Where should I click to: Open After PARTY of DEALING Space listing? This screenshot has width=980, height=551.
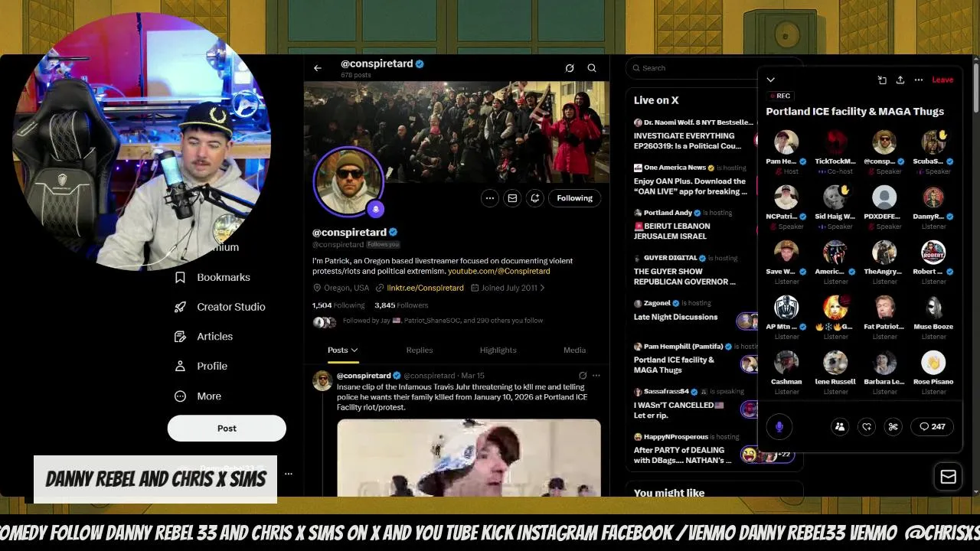pos(694,449)
